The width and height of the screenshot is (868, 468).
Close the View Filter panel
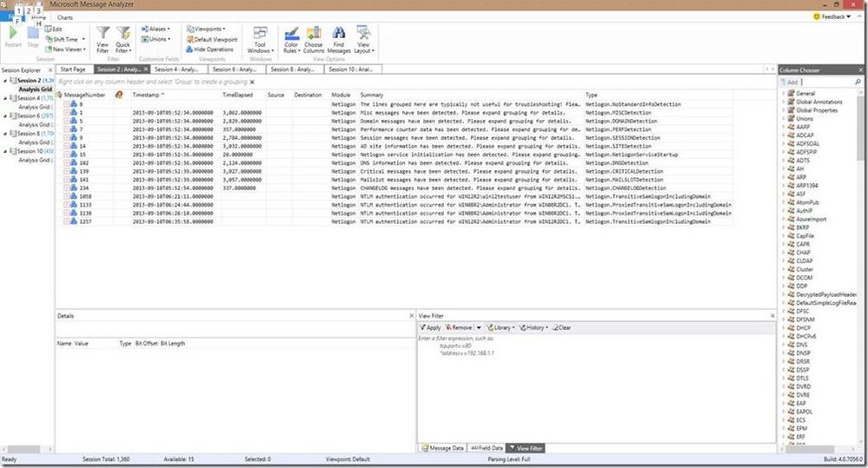pos(772,315)
